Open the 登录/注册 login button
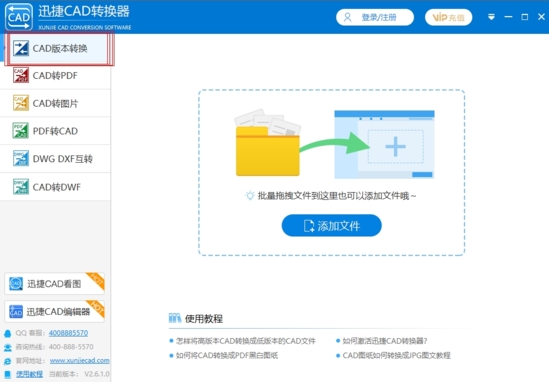 (375, 17)
